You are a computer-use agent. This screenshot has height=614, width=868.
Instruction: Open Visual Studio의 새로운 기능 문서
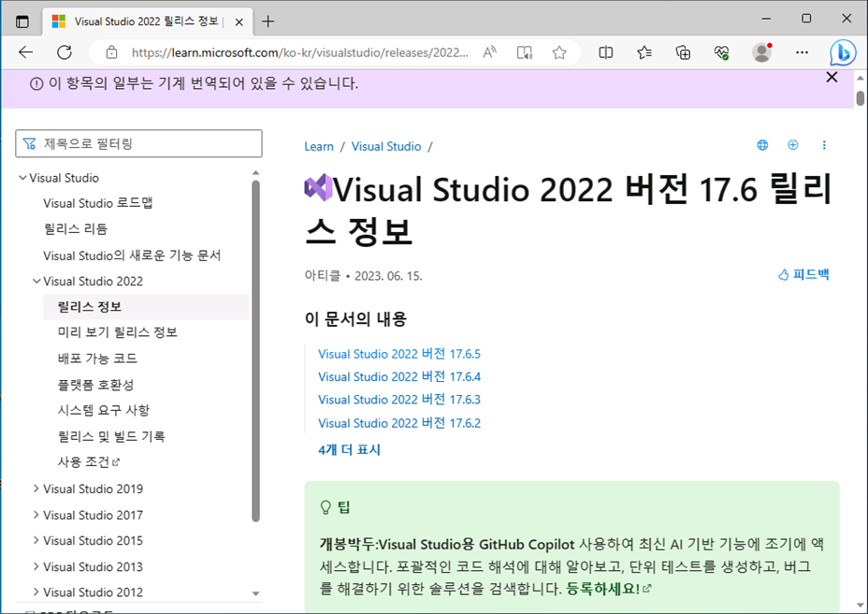tap(132, 255)
